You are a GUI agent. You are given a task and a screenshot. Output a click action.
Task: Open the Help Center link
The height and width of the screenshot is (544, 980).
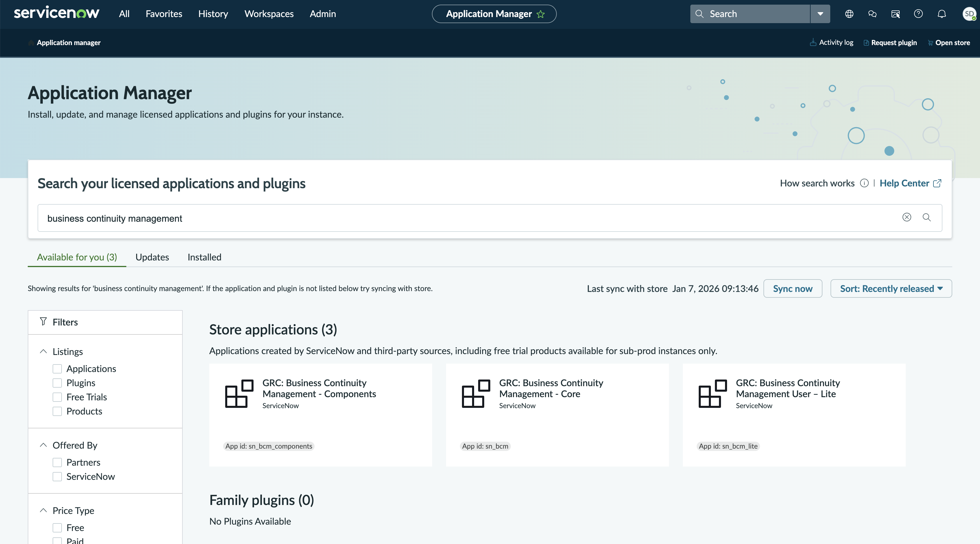pyautogui.click(x=904, y=183)
